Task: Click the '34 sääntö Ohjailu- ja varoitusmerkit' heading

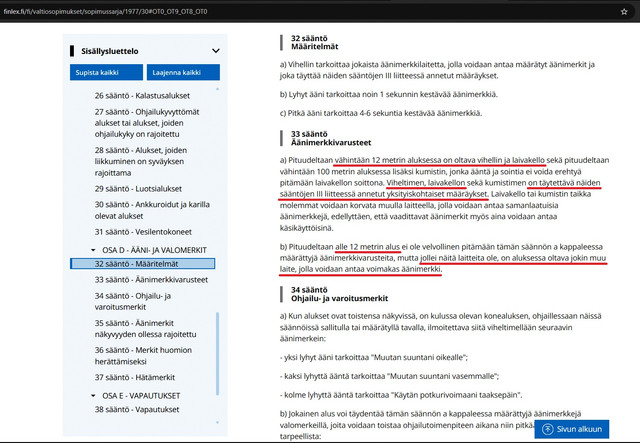Action: click(x=339, y=294)
